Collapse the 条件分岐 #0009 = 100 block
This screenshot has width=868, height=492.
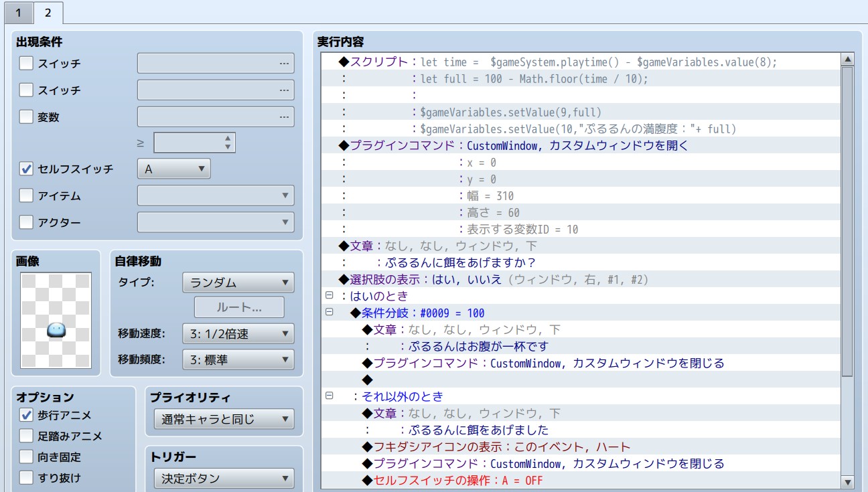pyautogui.click(x=329, y=312)
